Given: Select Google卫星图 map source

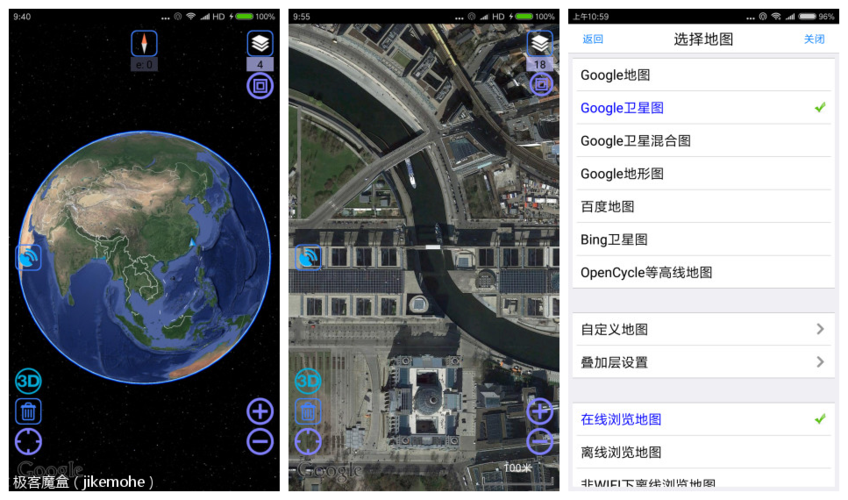Looking at the screenshot, I should [x=703, y=108].
